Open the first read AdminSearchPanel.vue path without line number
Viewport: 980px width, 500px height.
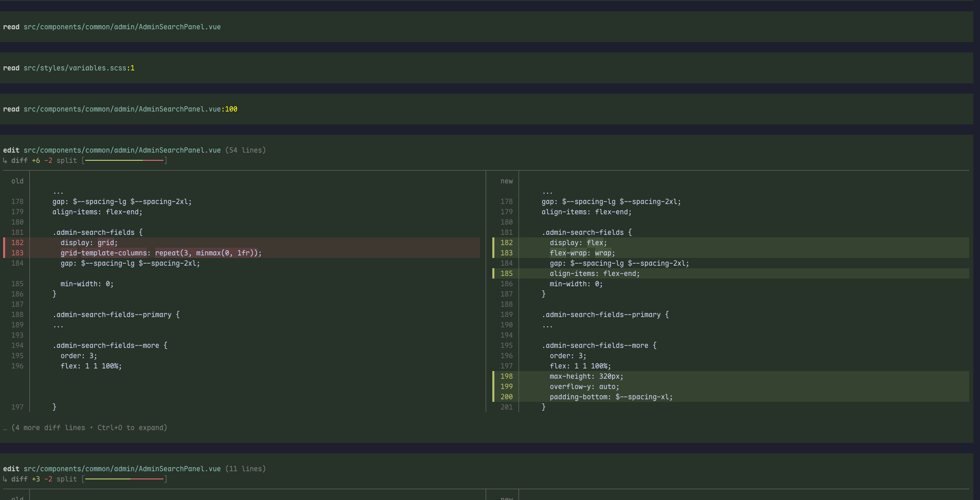click(122, 27)
